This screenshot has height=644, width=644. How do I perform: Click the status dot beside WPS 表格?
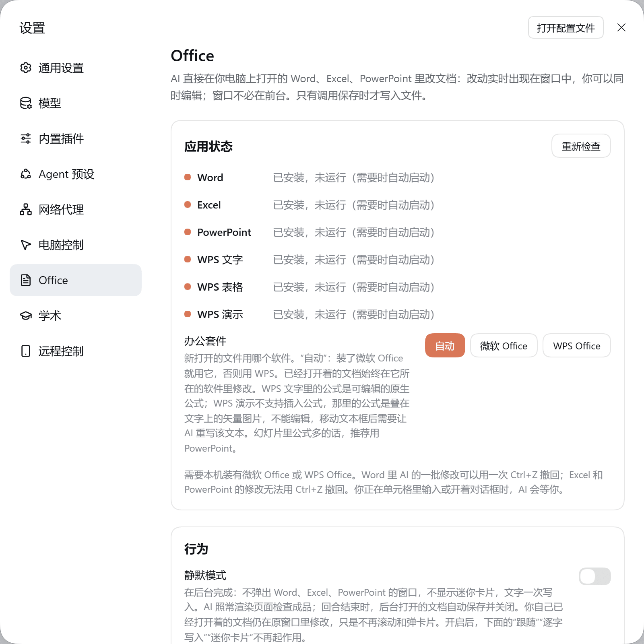188,287
